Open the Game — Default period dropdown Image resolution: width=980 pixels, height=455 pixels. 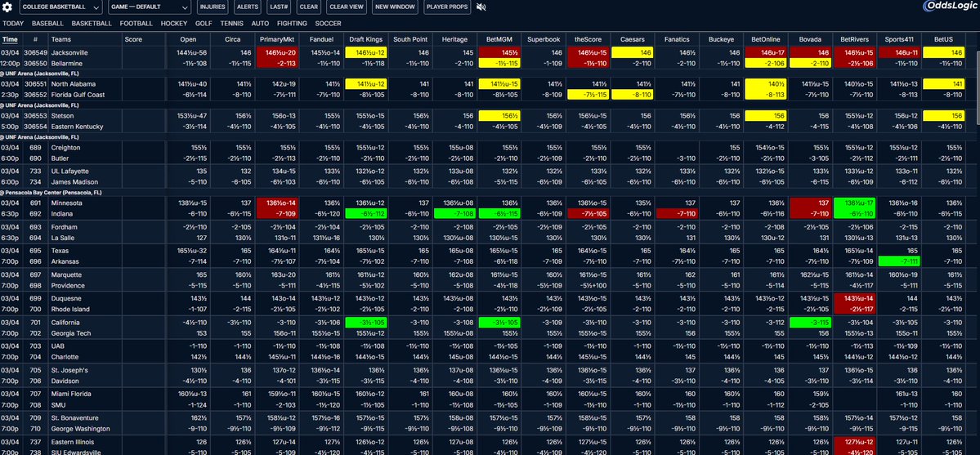tap(150, 7)
